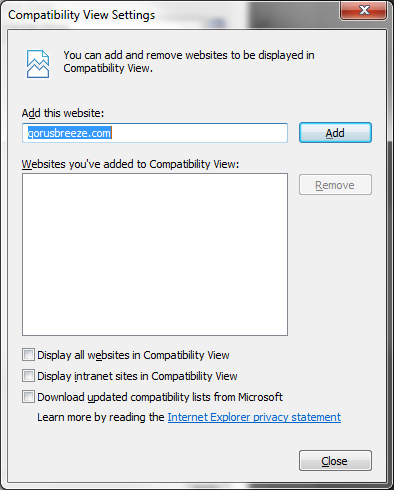Click the 'Websites you've added' list label
Screen dimensions: 394x490
point(130,164)
